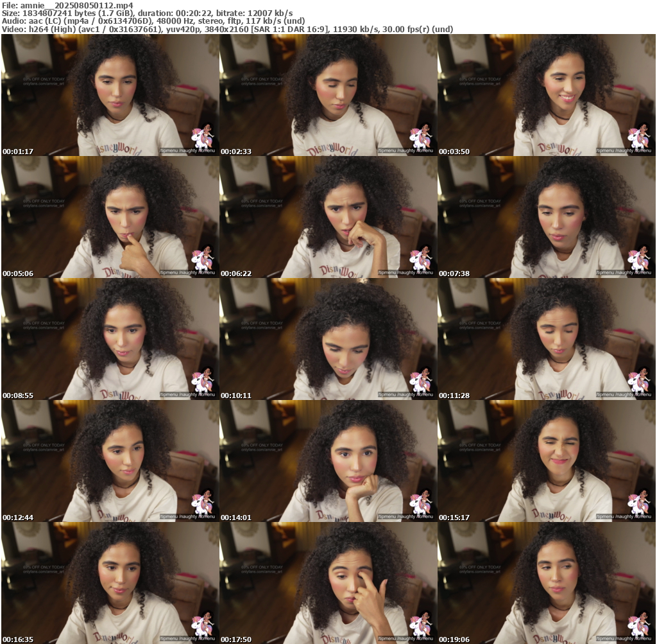Pick the thumbnail timestamped 00:10:11
657x644 pixels.
click(x=328, y=339)
